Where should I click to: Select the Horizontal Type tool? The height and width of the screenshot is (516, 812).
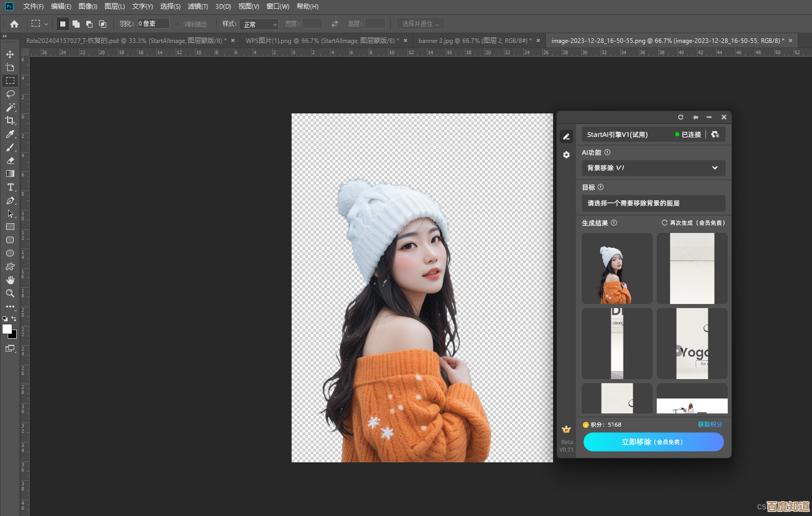pos(10,187)
